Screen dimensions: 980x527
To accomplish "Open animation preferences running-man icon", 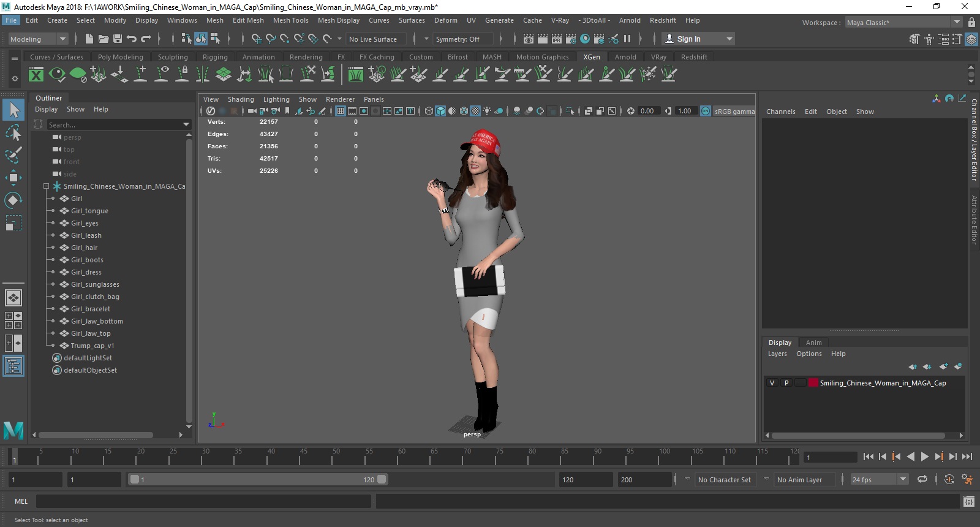I will 967,479.
